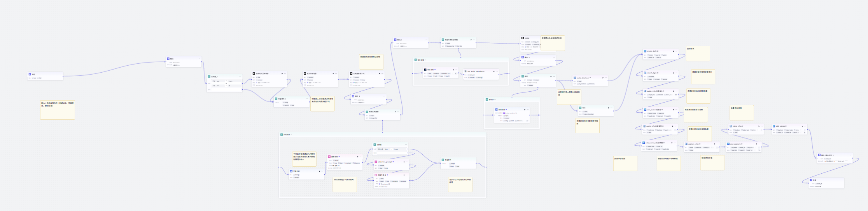Run the audio_timelines node test play icon

coord(603,78)
